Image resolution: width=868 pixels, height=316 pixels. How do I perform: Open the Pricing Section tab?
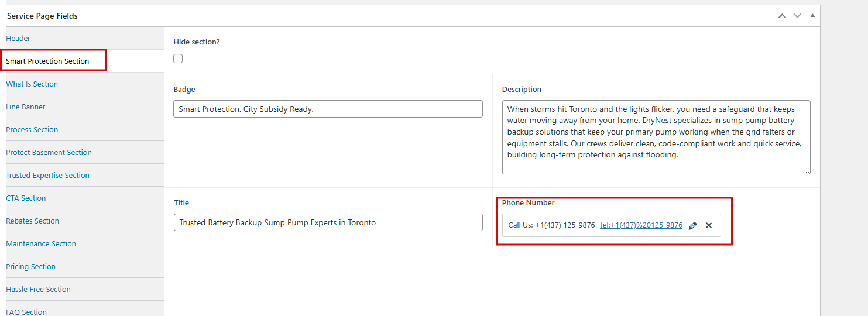pyautogui.click(x=30, y=266)
